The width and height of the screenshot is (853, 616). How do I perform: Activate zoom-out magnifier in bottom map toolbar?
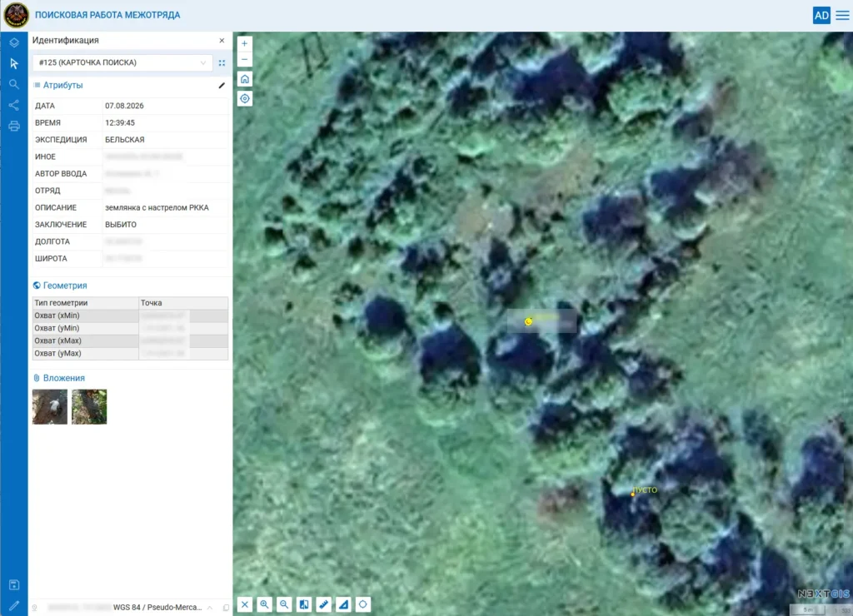[284, 604]
